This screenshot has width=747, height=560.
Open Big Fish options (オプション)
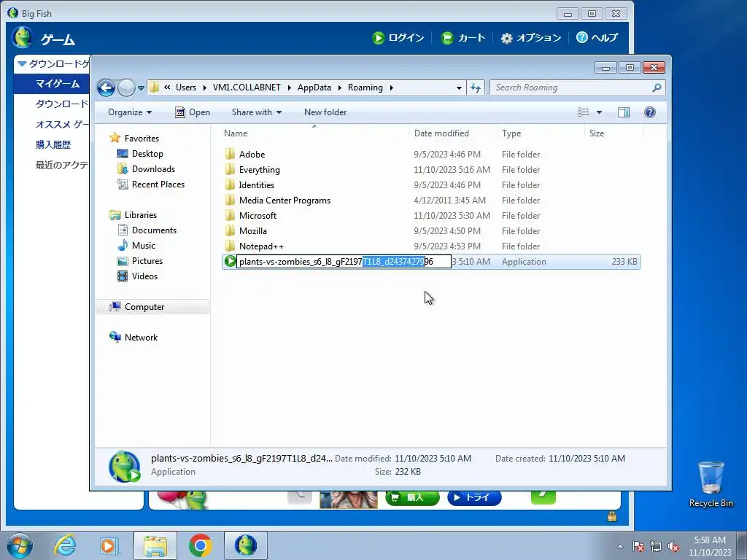click(x=531, y=38)
